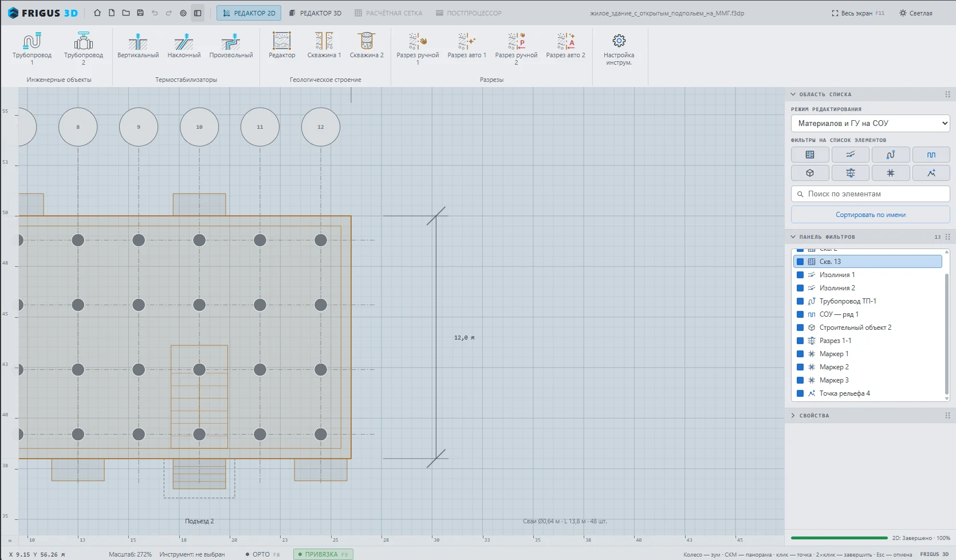Viewport: 956px width, 560px height.
Task: Filter list by pipeline elements icon
Action: click(891, 155)
